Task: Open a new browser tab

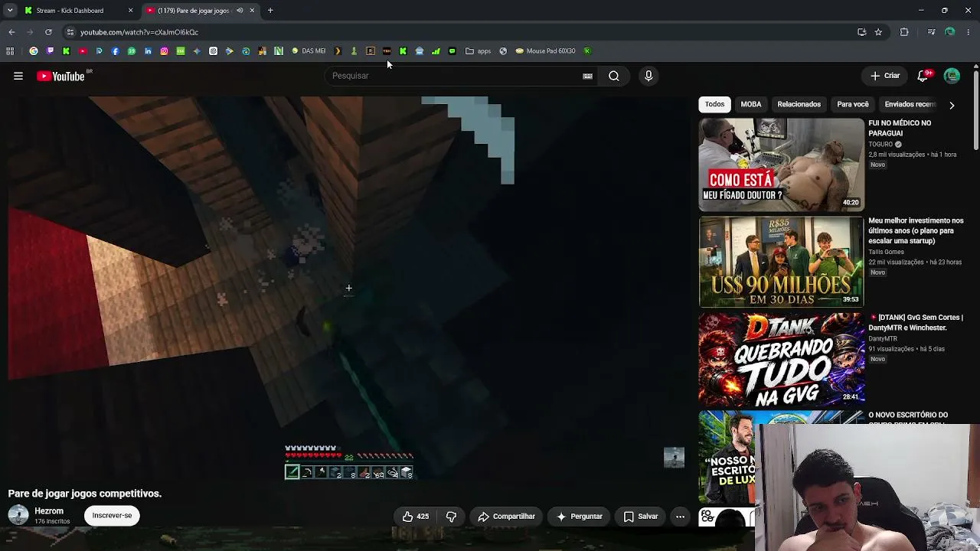Action: pos(270,11)
